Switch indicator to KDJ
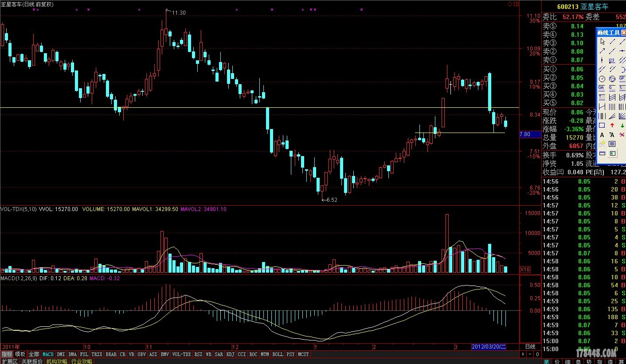The width and height of the screenshot is (626, 364). (x=230, y=355)
